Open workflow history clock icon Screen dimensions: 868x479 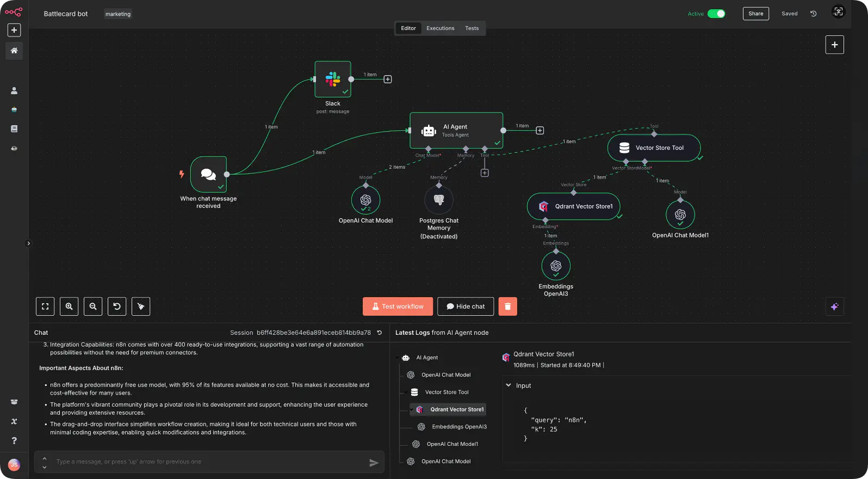[814, 14]
